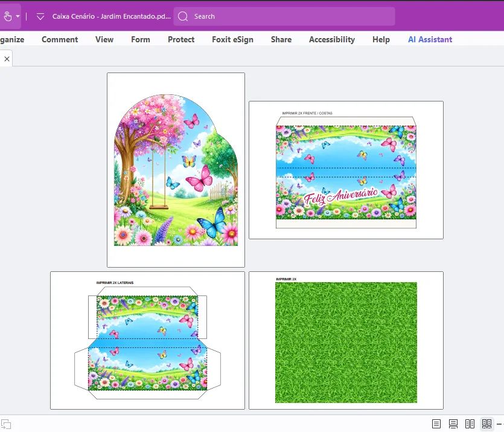Open the Hand tool dropdown arrow
504x432 pixels.
pos(18,16)
